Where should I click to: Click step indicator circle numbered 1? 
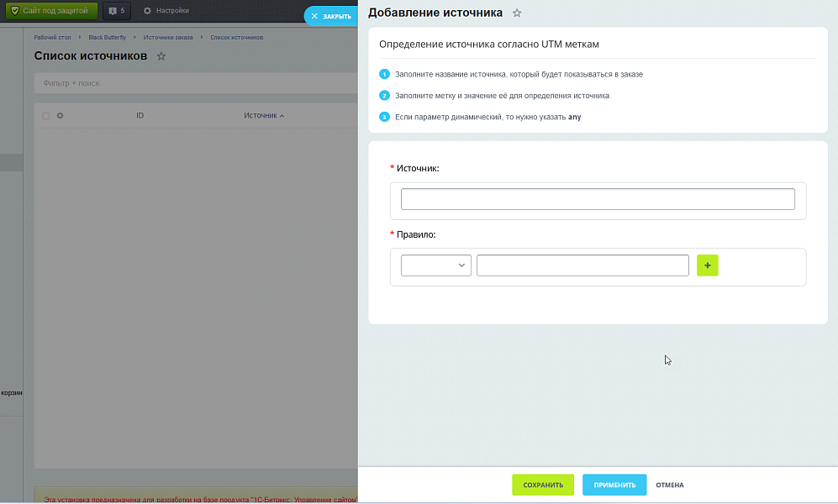coord(383,74)
